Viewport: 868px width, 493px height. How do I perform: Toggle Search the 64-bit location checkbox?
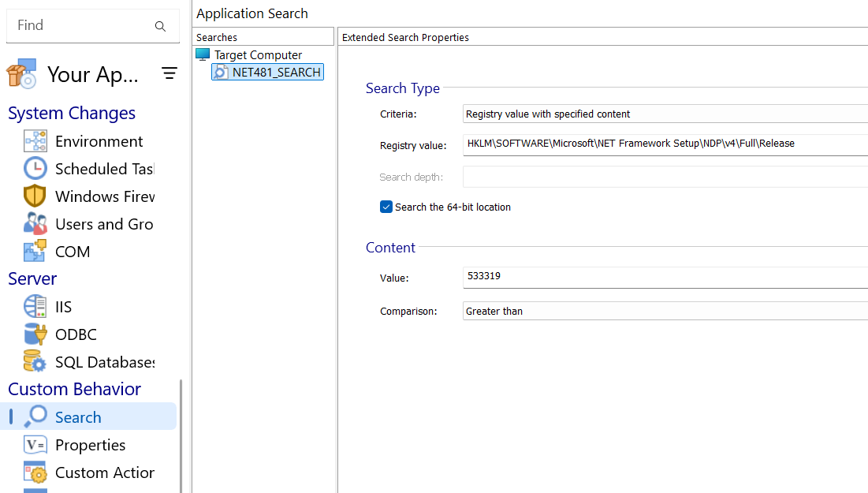[386, 207]
